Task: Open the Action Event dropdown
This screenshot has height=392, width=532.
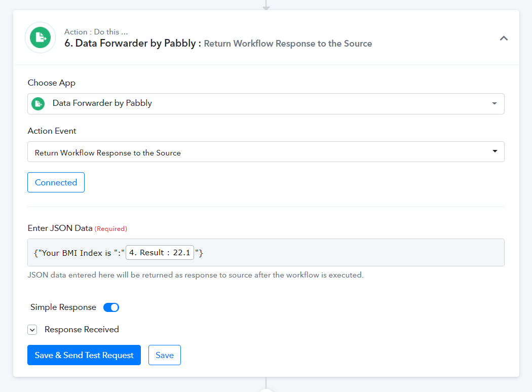Action: 265,152
